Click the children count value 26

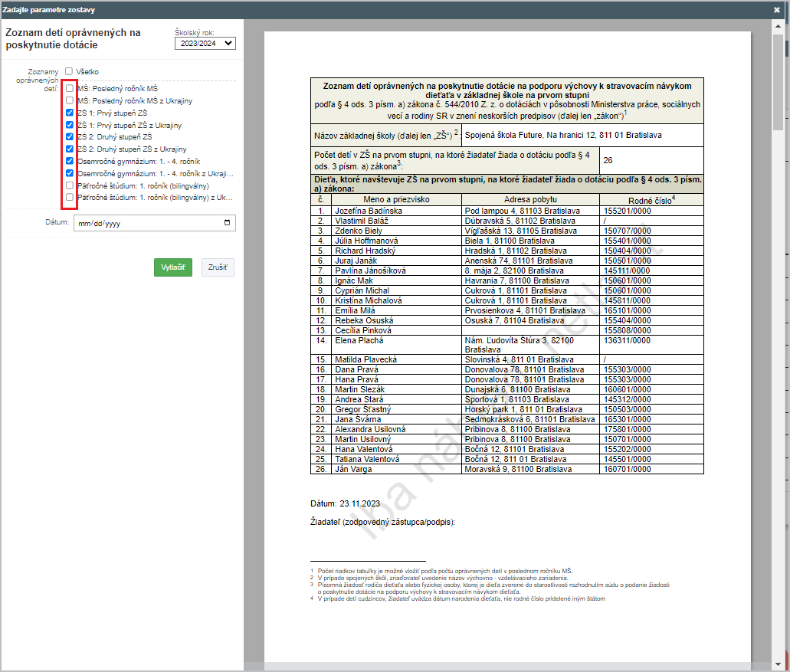[x=608, y=160]
